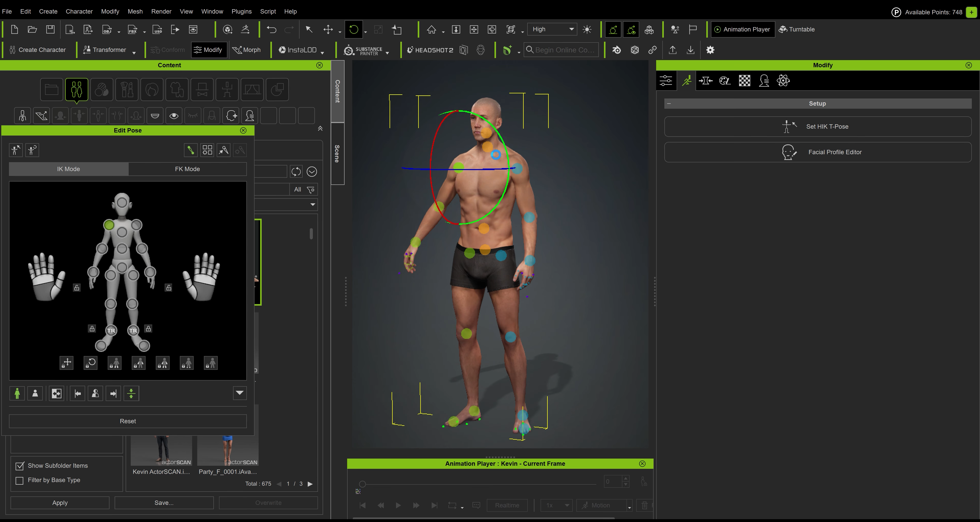Click the mirror pose icon in Edit Pose
The width and height of the screenshot is (980, 522).
pyautogui.click(x=56, y=393)
